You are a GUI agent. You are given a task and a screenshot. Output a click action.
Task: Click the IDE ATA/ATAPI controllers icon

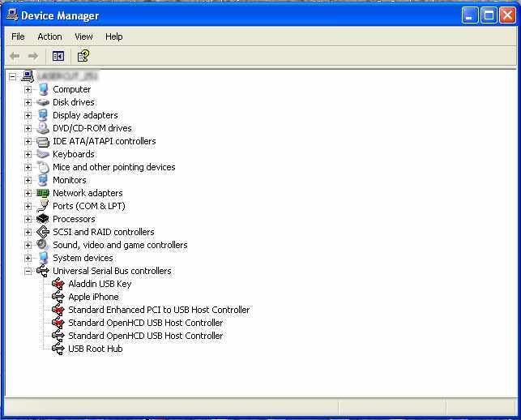tap(43, 142)
